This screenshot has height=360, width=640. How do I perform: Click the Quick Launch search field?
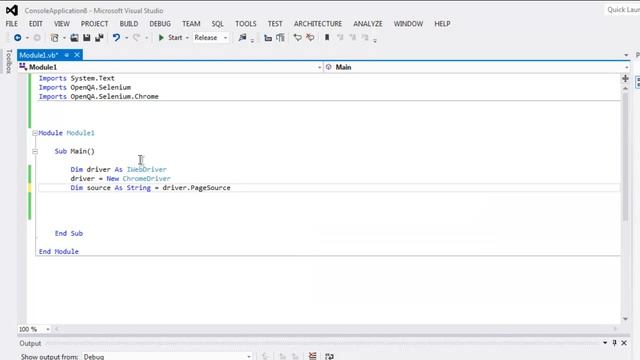coord(622,10)
